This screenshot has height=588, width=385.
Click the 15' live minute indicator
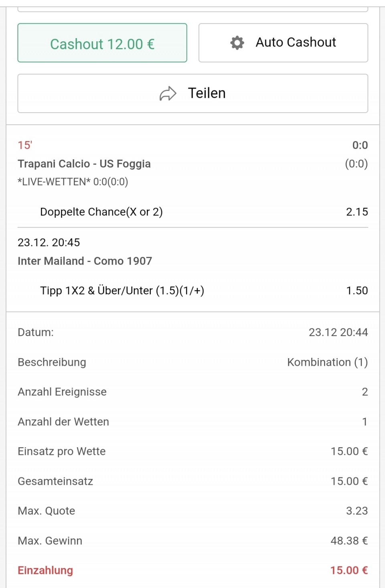(25, 145)
